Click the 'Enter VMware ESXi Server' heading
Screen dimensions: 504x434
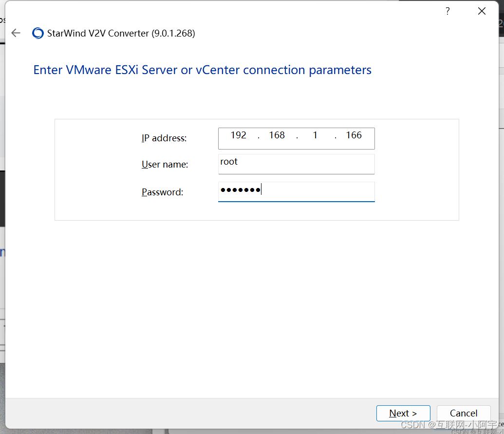coord(203,70)
